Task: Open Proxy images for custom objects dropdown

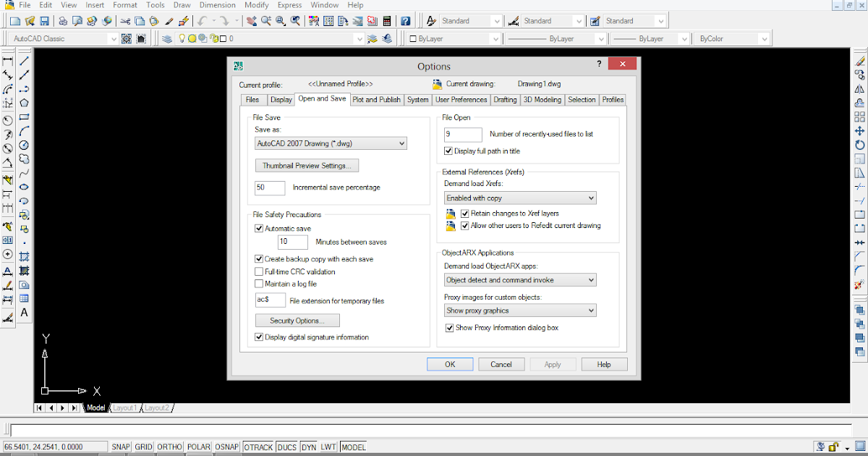Action: (520, 311)
